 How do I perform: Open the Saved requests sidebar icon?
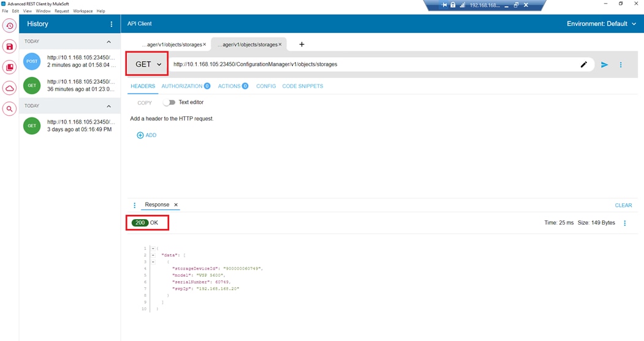pyautogui.click(x=9, y=47)
